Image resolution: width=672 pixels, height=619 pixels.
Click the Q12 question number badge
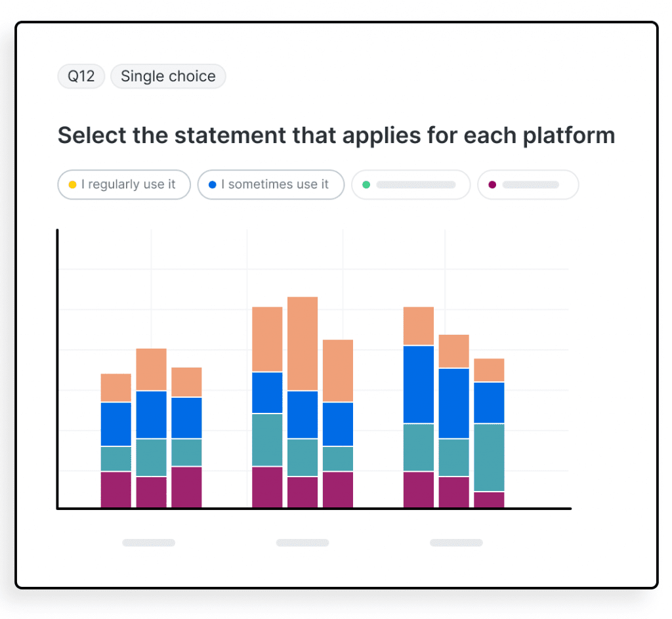tap(81, 76)
